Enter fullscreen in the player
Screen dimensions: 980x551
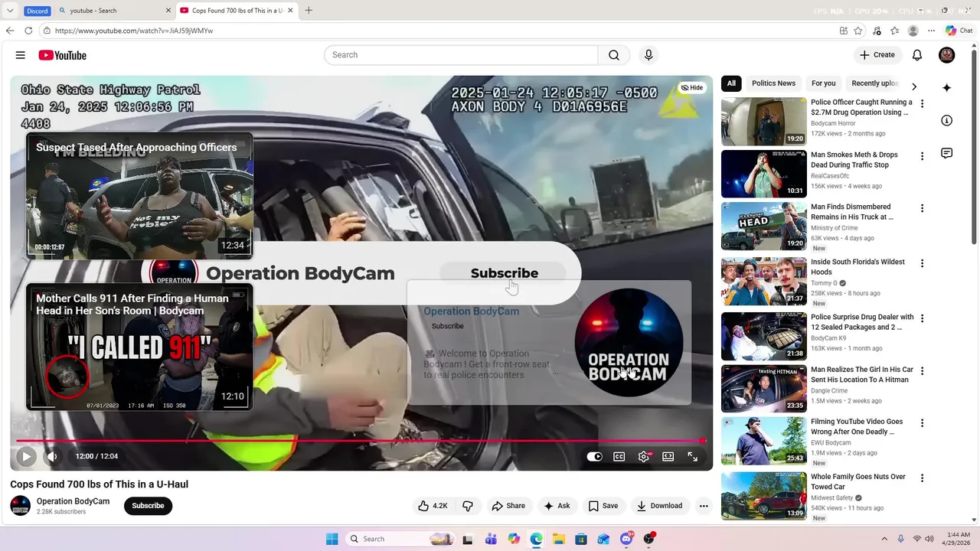tap(693, 456)
